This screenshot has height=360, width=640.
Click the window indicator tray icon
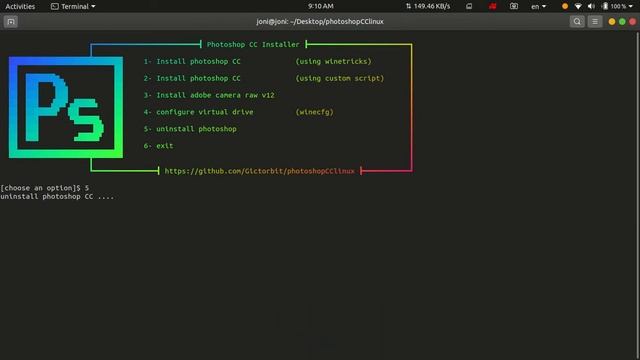[x=469, y=6]
